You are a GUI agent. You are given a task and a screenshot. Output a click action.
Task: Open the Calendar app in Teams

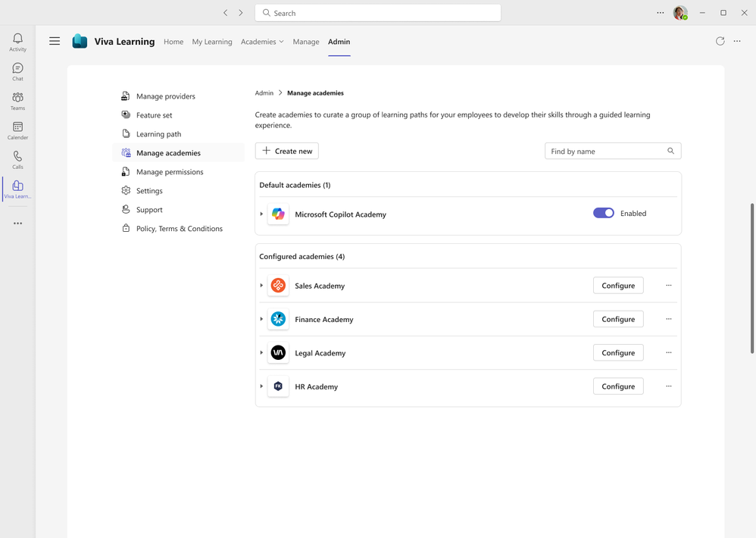pyautogui.click(x=17, y=129)
